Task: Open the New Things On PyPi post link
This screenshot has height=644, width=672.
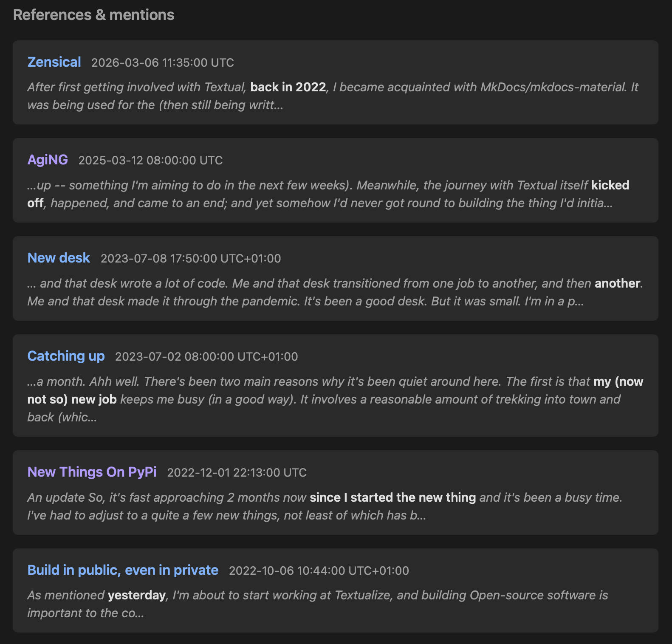Action: pyautogui.click(x=92, y=472)
